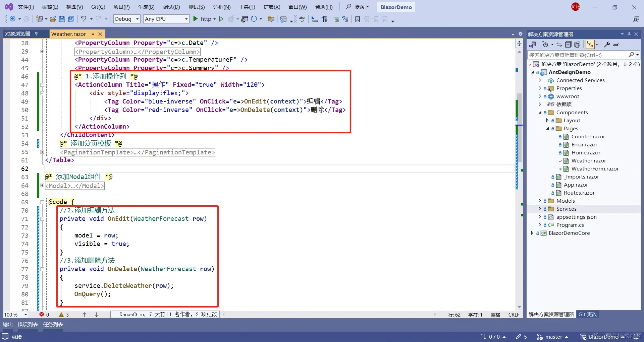
Task: Click the editor vertical scrollbar thumb
Action: click(x=519, y=127)
